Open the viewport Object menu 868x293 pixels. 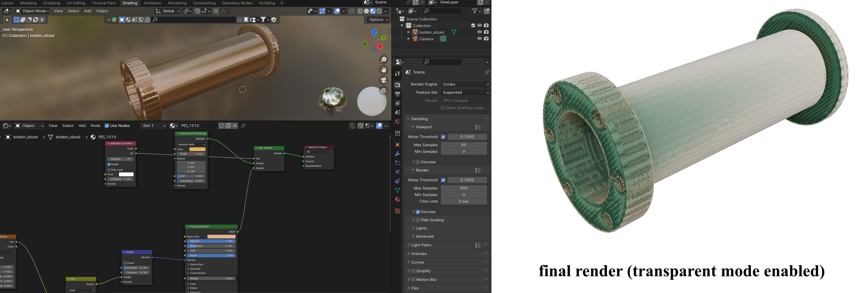pyautogui.click(x=102, y=11)
